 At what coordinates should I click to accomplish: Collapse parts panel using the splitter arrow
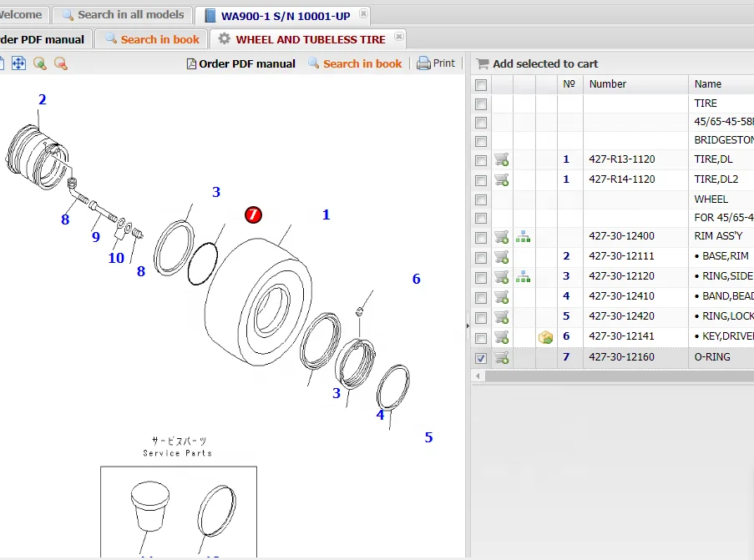[x=467, y=326]
